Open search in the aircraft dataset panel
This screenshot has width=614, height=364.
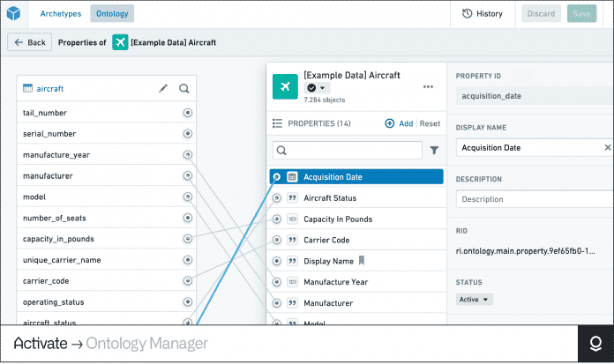(184, 88)
